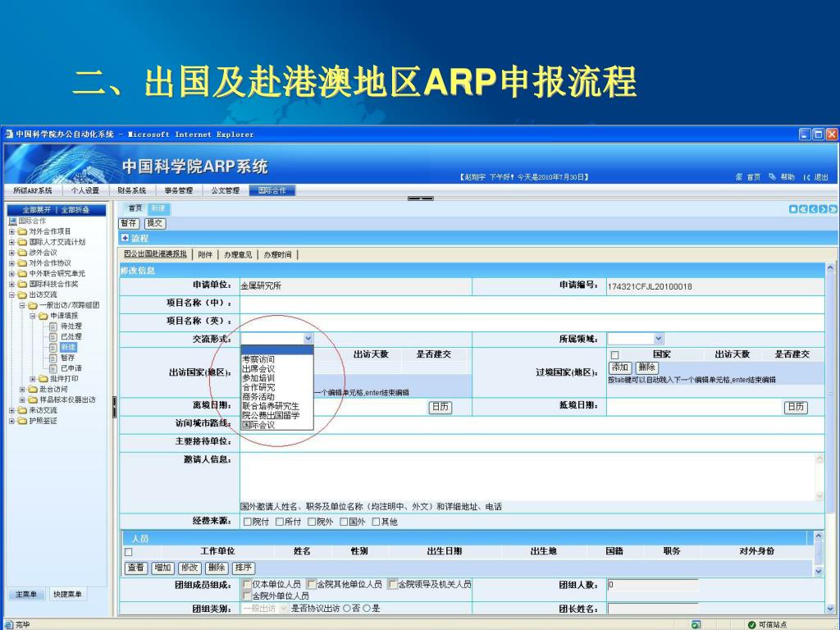Click the green trusted-site icon in status bar
The image size is (840, 630).
tap(751, 624)
